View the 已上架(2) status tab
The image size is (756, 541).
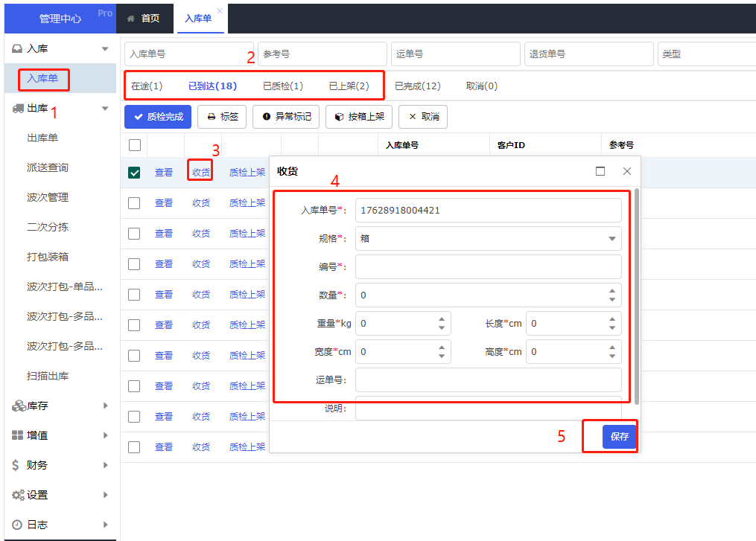tap(349, 86)
